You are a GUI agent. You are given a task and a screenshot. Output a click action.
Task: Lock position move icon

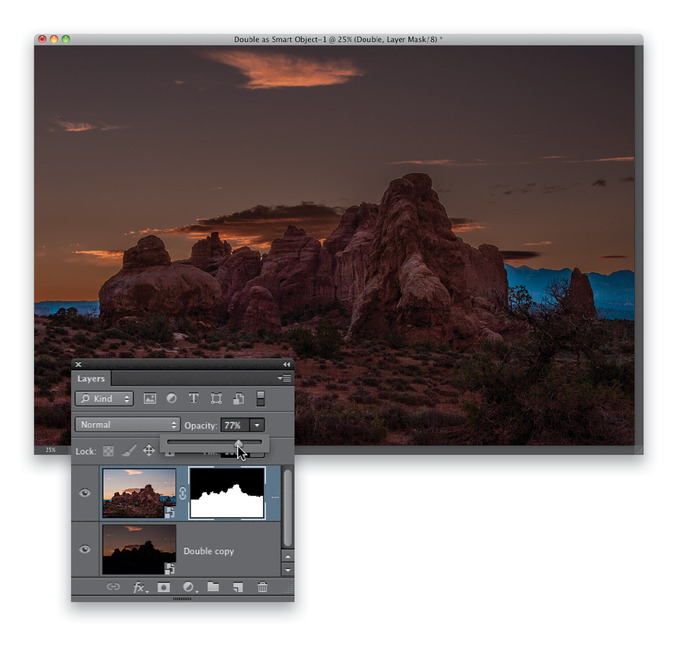(x=149, y=450)
